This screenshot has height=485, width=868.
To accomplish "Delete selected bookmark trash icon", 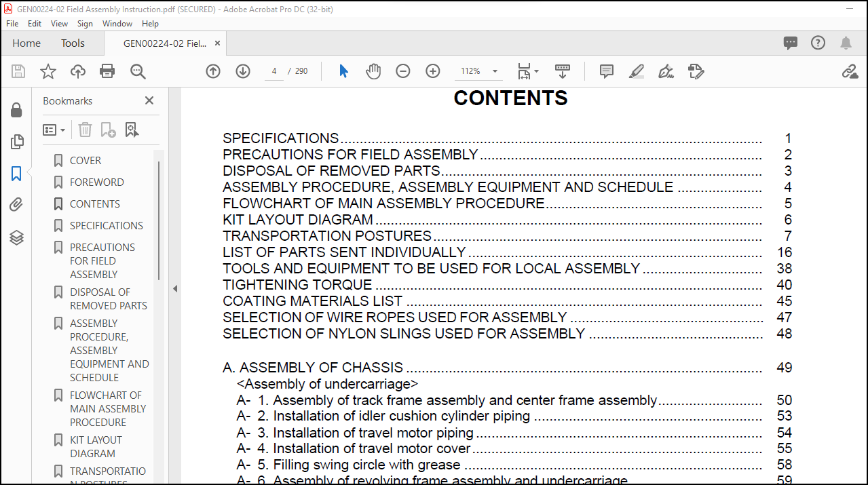I will [85, 130].
